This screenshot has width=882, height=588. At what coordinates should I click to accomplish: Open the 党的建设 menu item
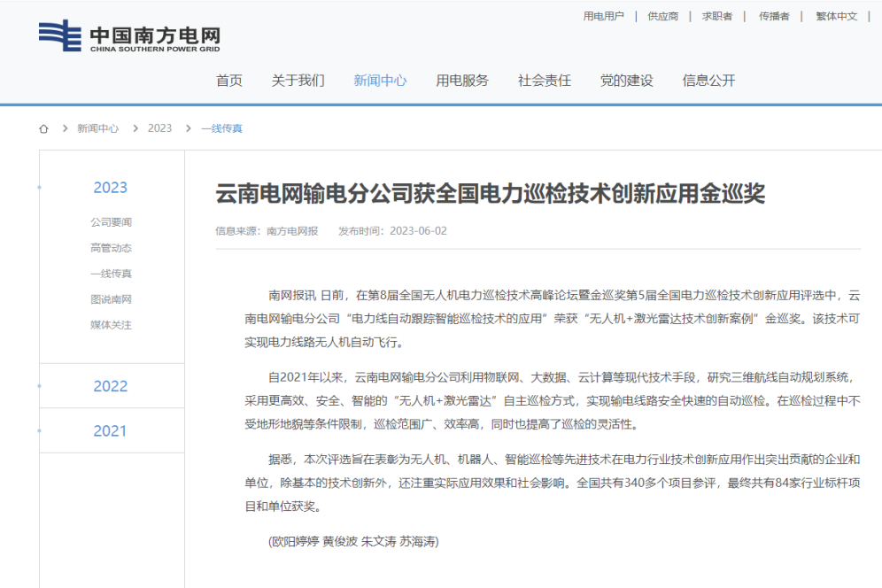[626, 81]
